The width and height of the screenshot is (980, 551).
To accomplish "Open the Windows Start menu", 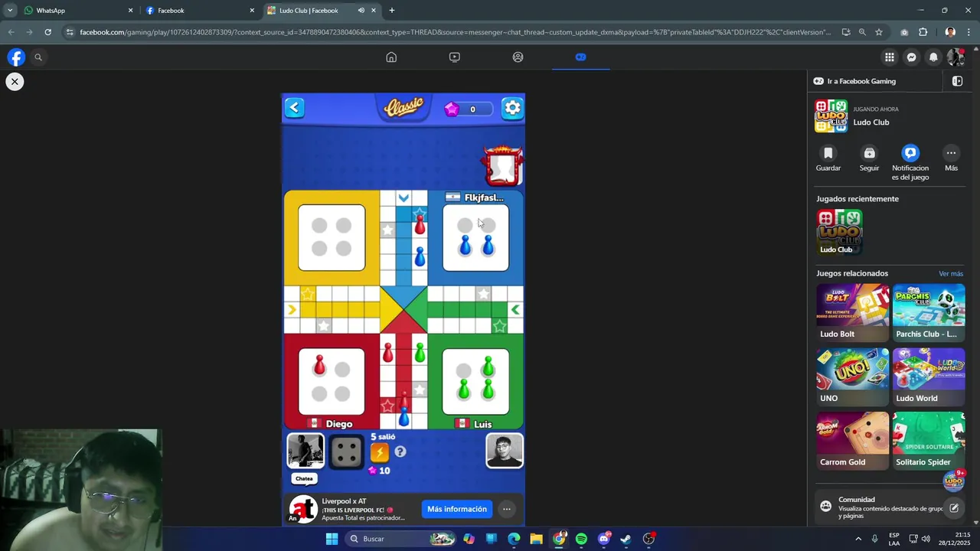I will (332, 539).
